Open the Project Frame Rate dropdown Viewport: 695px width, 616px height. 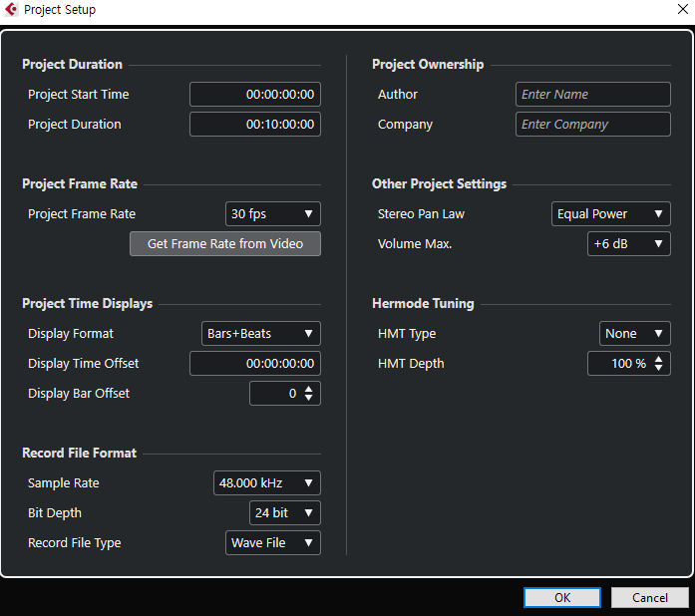pos(272,213)
